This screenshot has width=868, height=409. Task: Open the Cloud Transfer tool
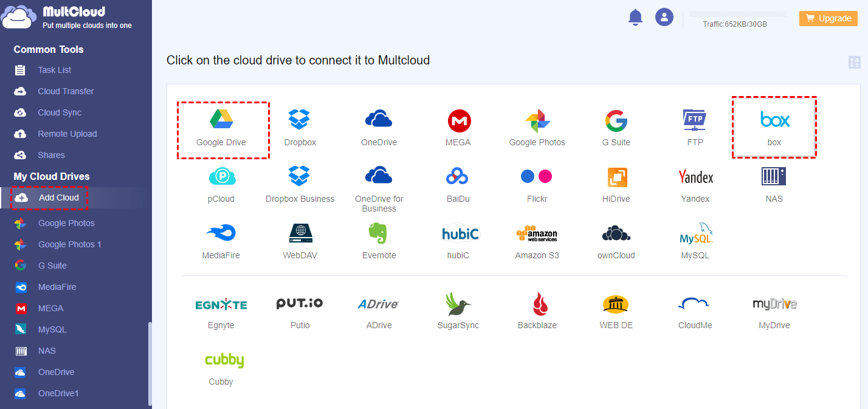click(65, 91)
